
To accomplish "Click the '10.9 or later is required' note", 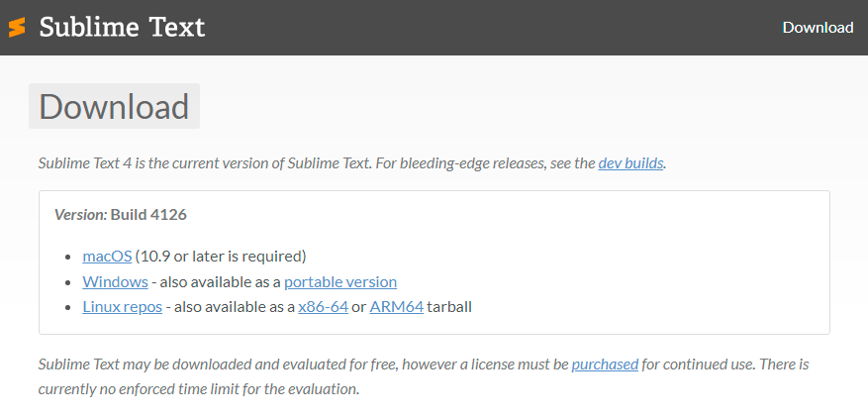I will 221,256.
